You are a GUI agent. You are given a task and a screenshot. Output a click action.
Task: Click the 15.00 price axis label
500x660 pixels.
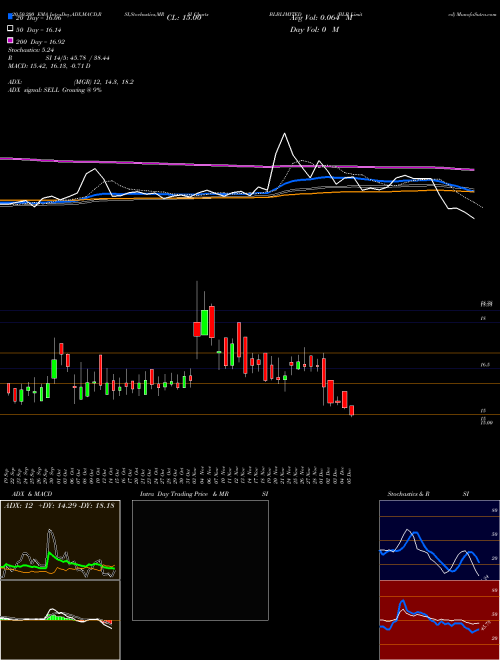486,422
